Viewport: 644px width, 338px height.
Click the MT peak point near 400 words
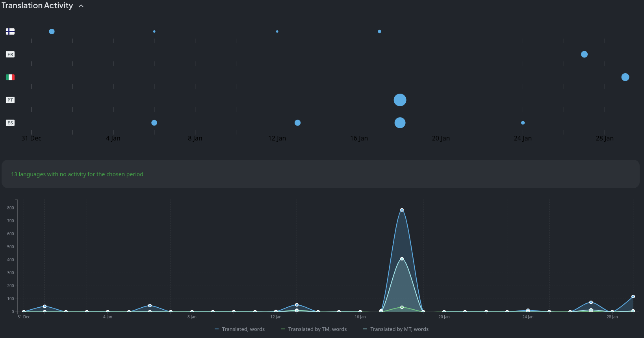coord(402,259)
